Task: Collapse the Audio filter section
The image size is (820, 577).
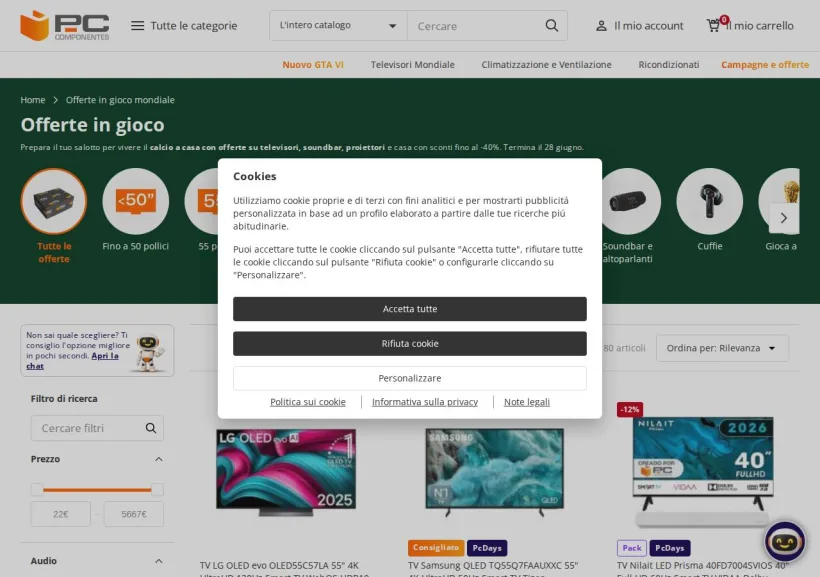Action: click(x=158, y=561)
